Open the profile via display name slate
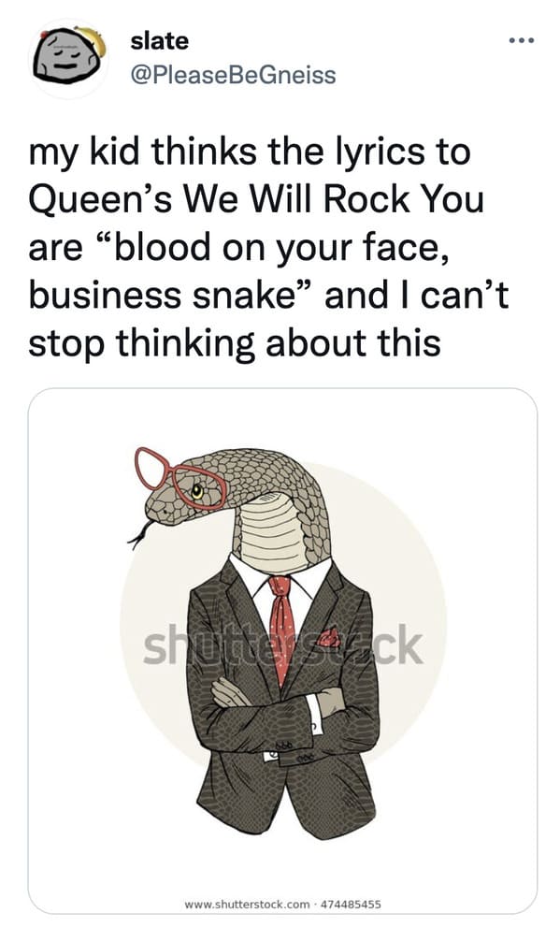 (160, 41)
